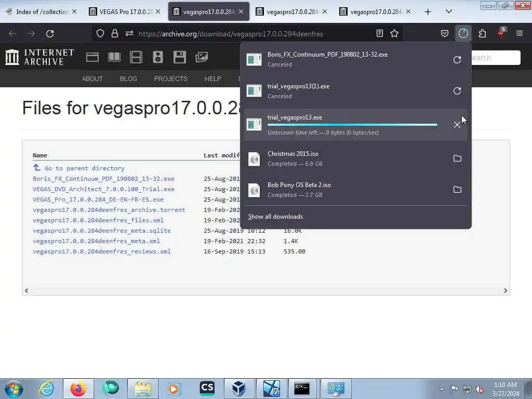Viewport: 532px width, 399px height.
Task: Open a new browser tab
Action: coord(428,11)
